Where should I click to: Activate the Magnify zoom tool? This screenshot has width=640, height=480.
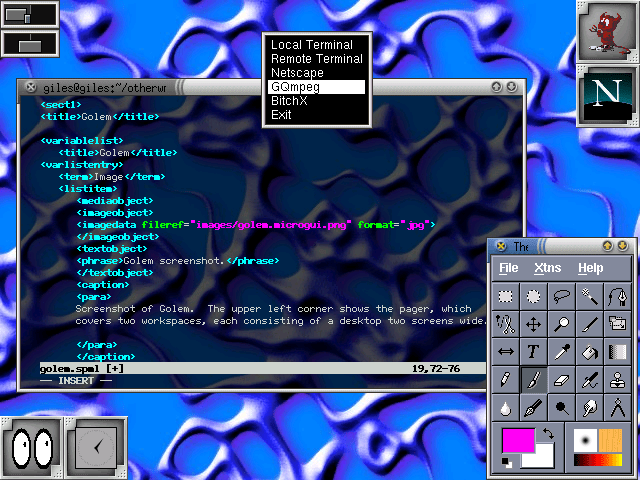tap(562, 325)
